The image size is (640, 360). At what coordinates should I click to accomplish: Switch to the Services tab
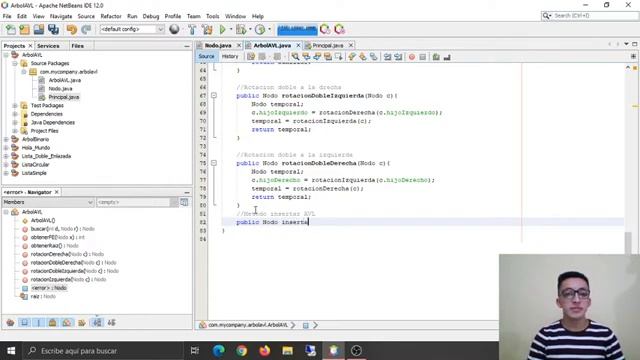(x=48, y=46)
